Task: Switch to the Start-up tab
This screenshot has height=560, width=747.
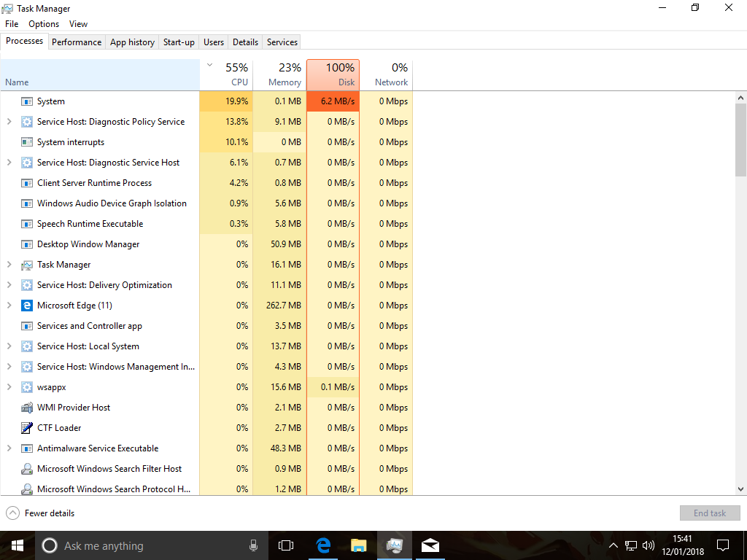Action: click(x=179, y=42)
